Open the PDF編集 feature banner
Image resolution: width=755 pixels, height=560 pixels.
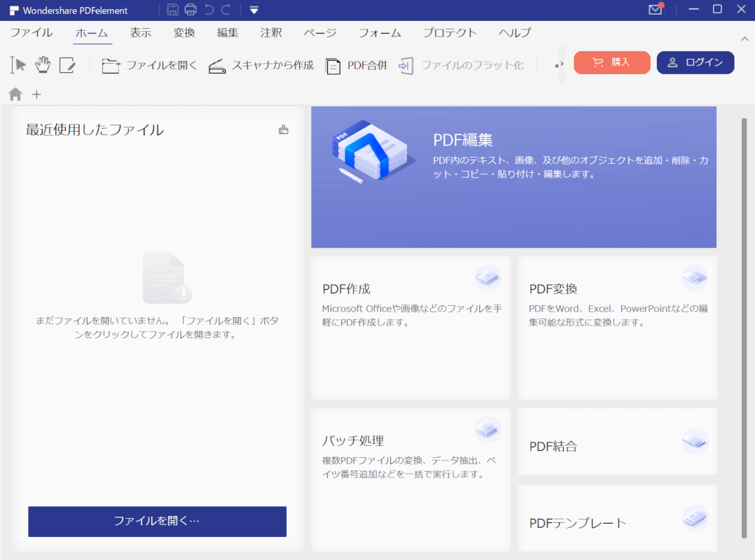click(x=513, y=176)
